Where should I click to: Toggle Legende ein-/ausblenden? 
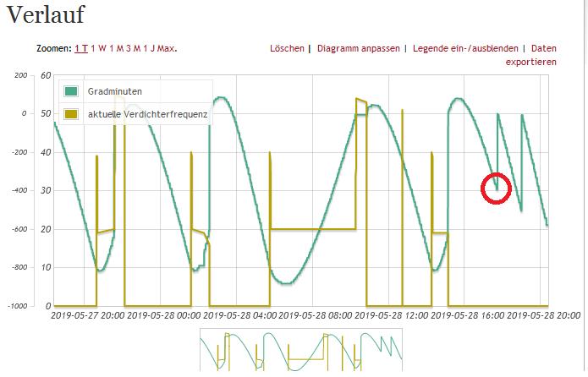tap(465, 48)
